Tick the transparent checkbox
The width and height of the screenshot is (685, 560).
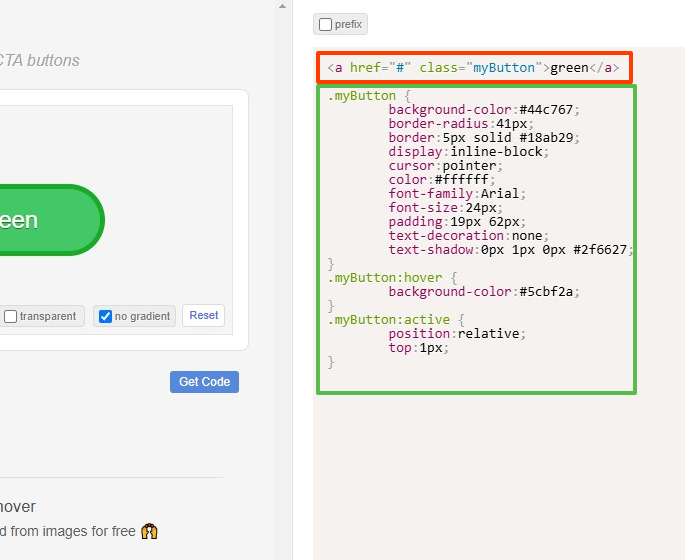point(10,316)
